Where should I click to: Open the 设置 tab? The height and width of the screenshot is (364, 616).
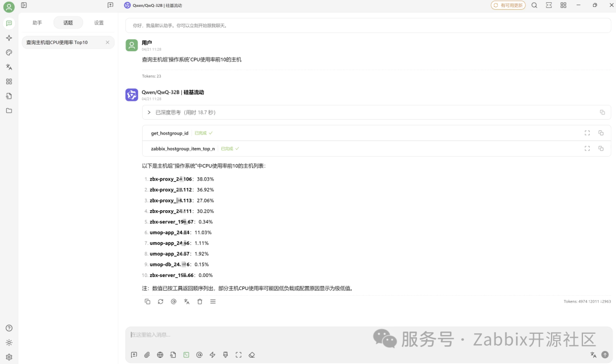(x=98, y=23)
